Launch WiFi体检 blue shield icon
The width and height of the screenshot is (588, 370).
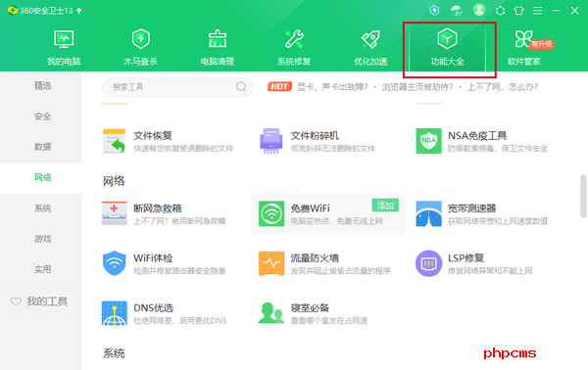pos(114,263)
